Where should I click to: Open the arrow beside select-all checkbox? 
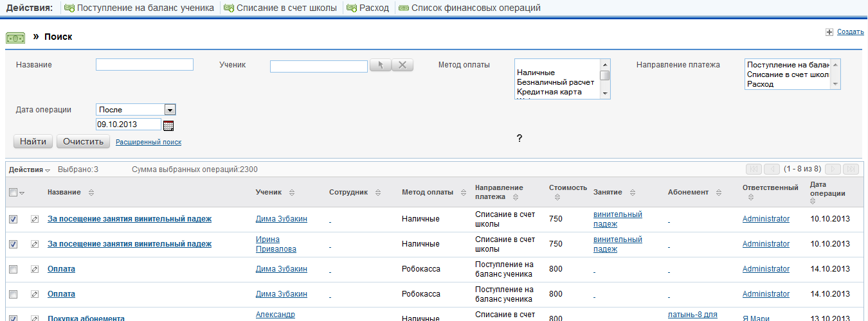[x=23, y=193]
